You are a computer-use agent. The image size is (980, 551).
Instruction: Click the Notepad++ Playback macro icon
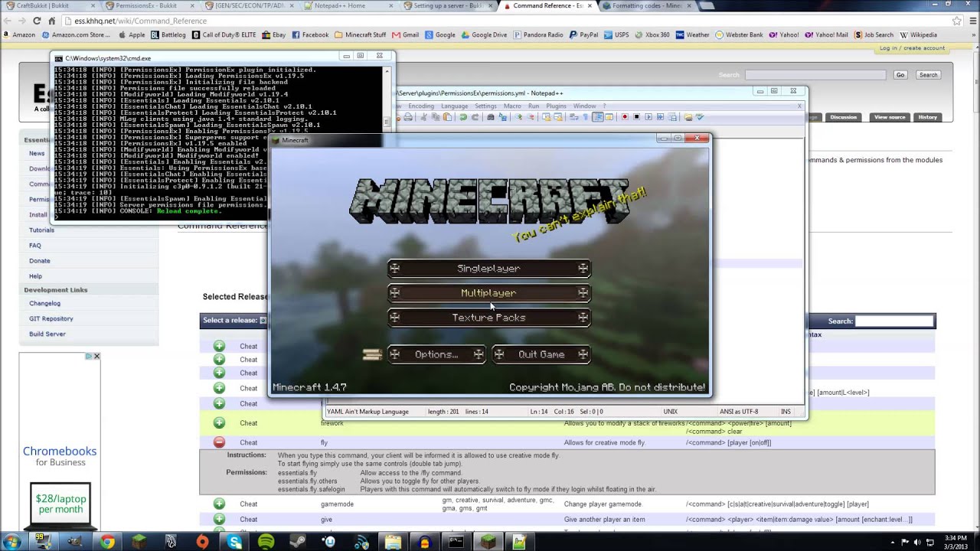coord(648,117)
